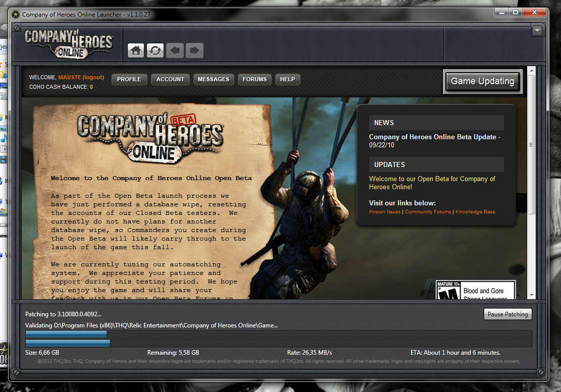
Task: Open the Company of Heroes Online Beta Update news
Action: click(435, 141)
